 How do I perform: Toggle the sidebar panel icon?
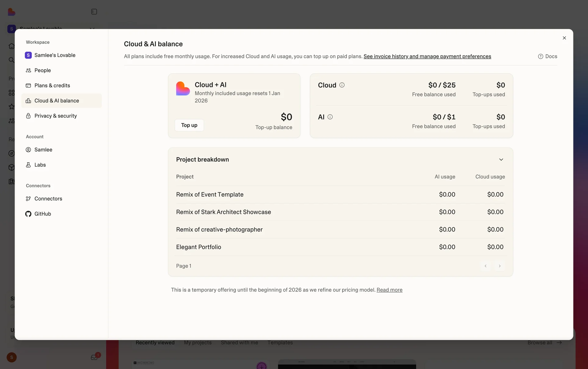click(x=94, y=12)
